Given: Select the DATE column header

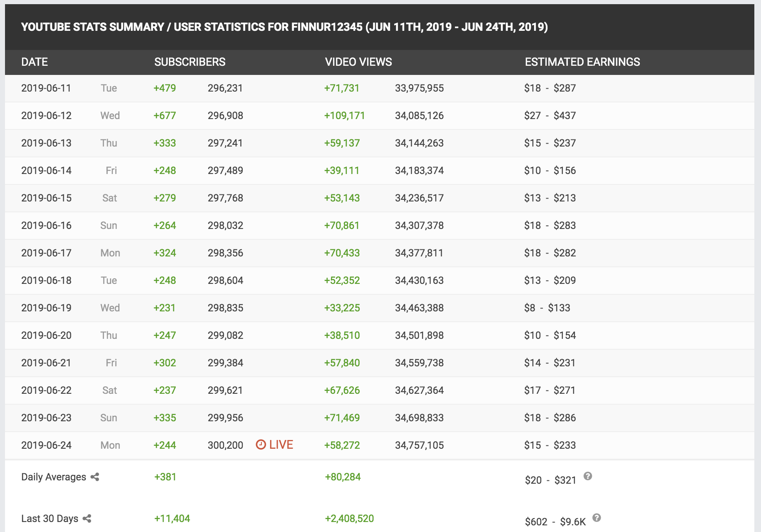Looking at the screenshot, I should pyautogui.click(x=35, y=62).
